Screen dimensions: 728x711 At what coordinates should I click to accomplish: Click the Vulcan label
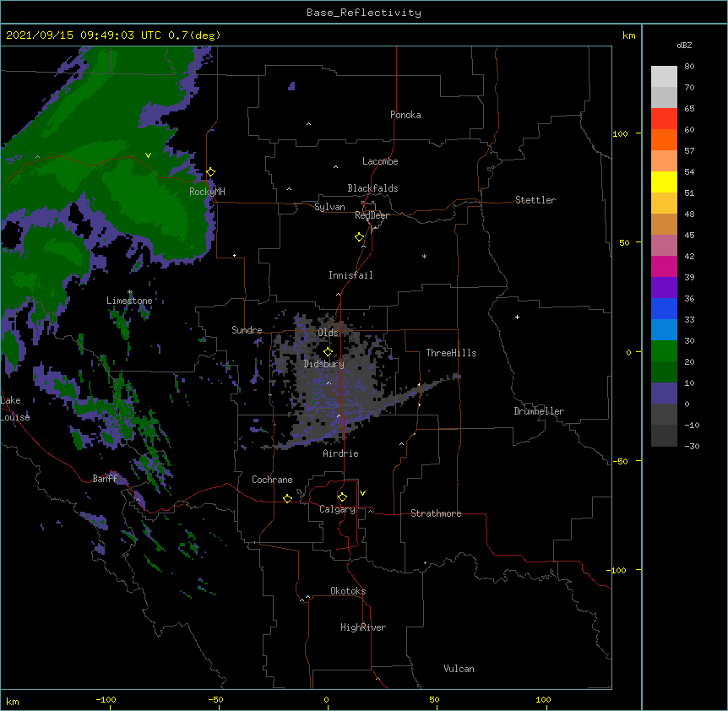(459, 669)
